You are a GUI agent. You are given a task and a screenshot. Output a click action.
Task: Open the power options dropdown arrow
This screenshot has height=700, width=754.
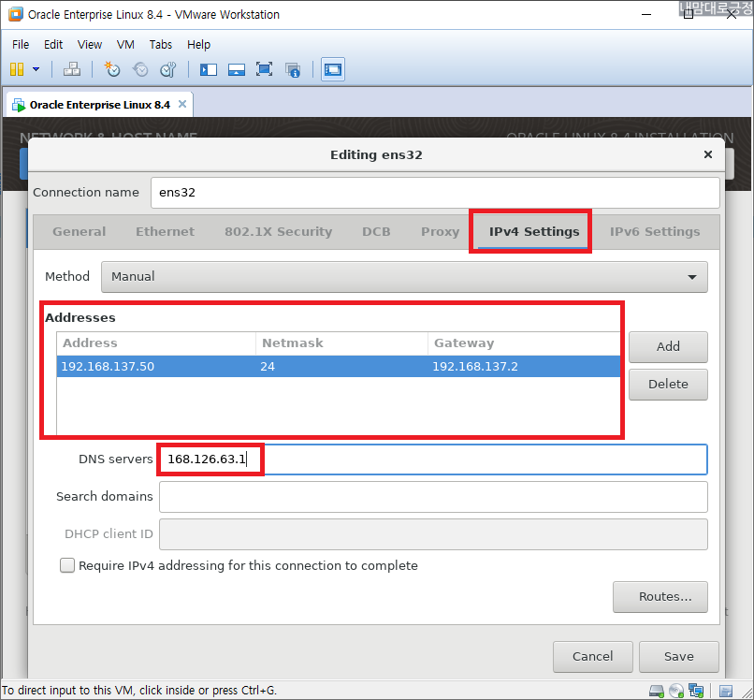coord(36,69)
